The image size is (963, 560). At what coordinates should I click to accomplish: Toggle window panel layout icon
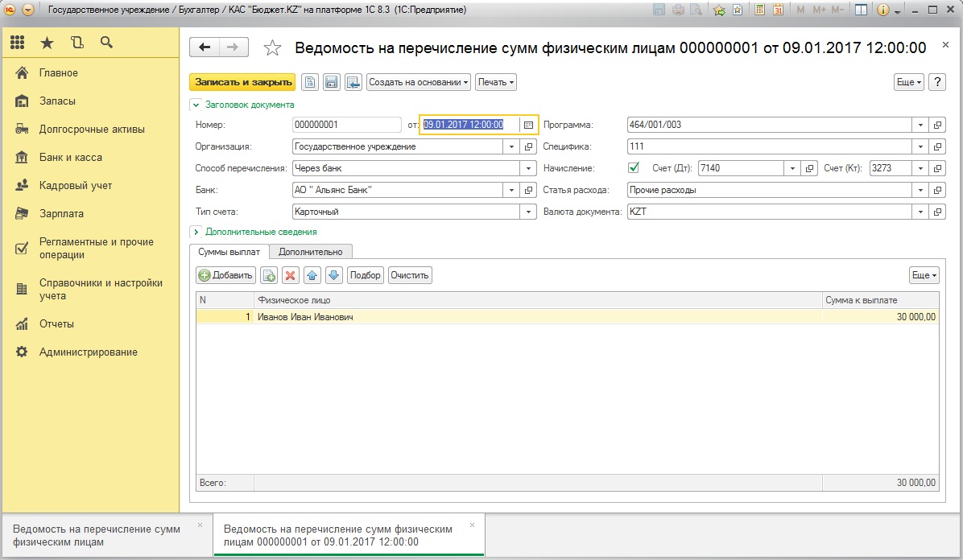pos(861,10)
